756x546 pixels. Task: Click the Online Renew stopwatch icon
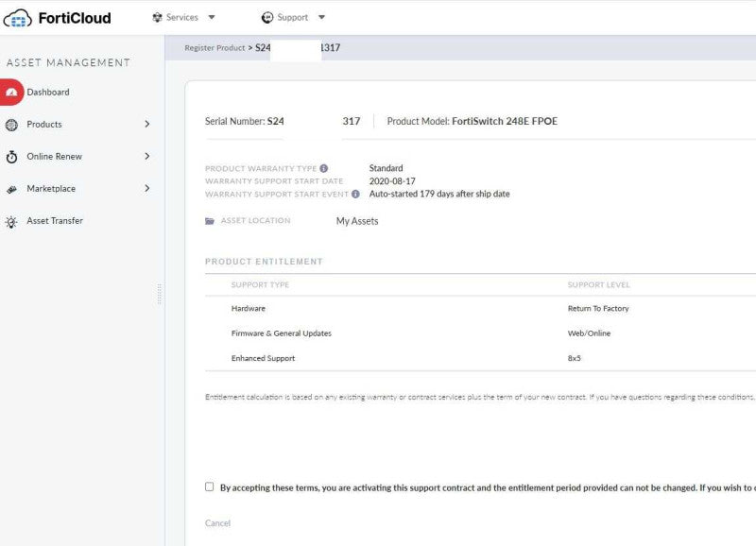[11, 157]
